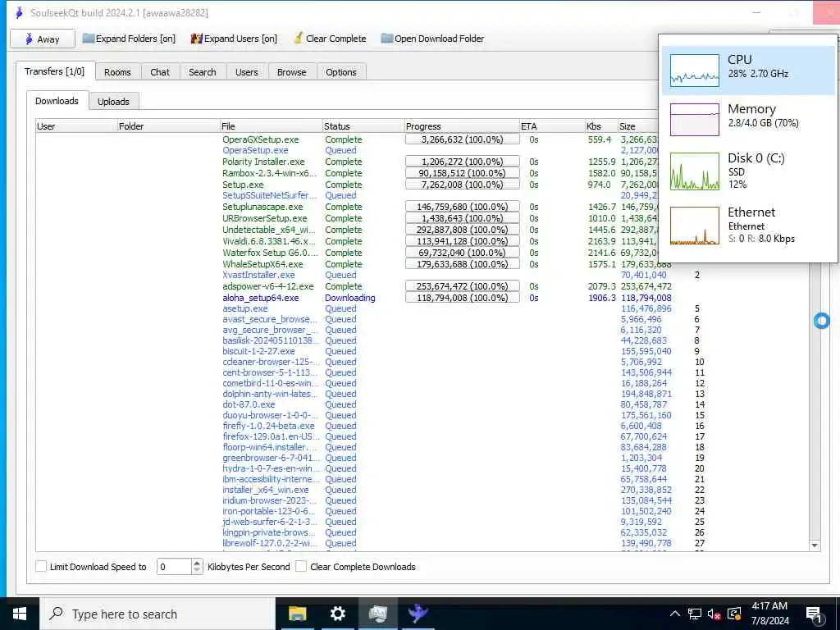Click progress bar of WhaleSetupX64.exe
The width and height of the screenshot is (840, 630).
(x=463, y=263)
